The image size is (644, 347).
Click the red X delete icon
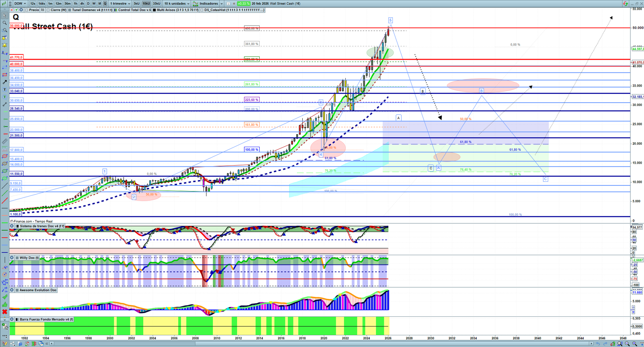(4, 312)
